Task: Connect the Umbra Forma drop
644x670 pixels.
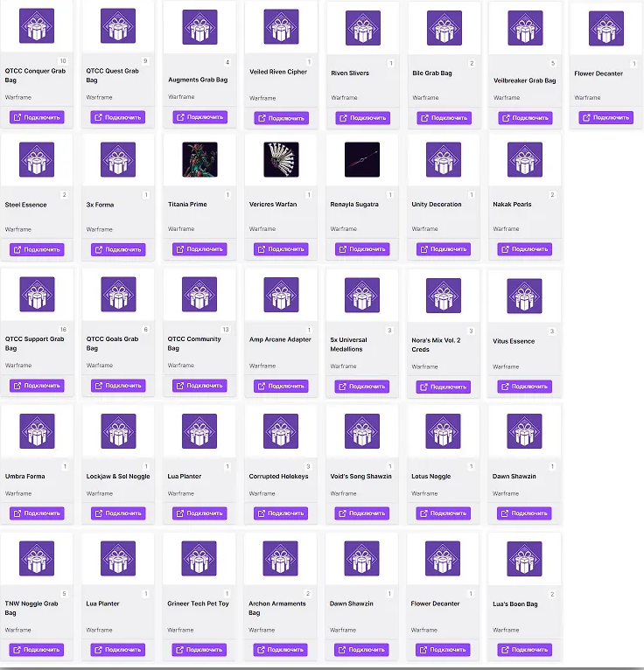Action: click(x=37, y=513)
